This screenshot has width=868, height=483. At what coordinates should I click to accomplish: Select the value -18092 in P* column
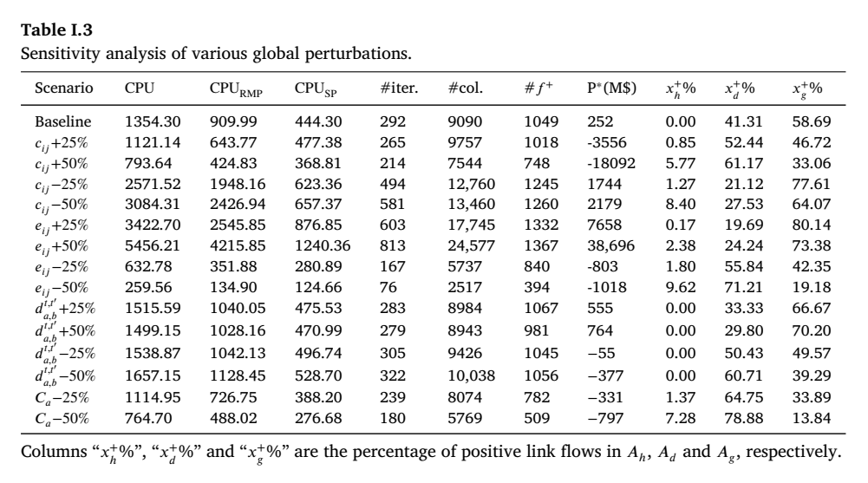tap(611, 163)
